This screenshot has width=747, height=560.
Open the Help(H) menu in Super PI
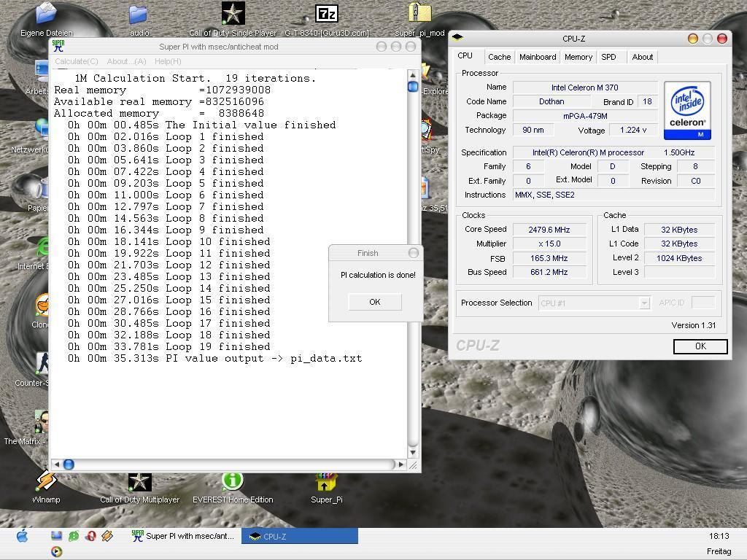[x=168, y=61]
